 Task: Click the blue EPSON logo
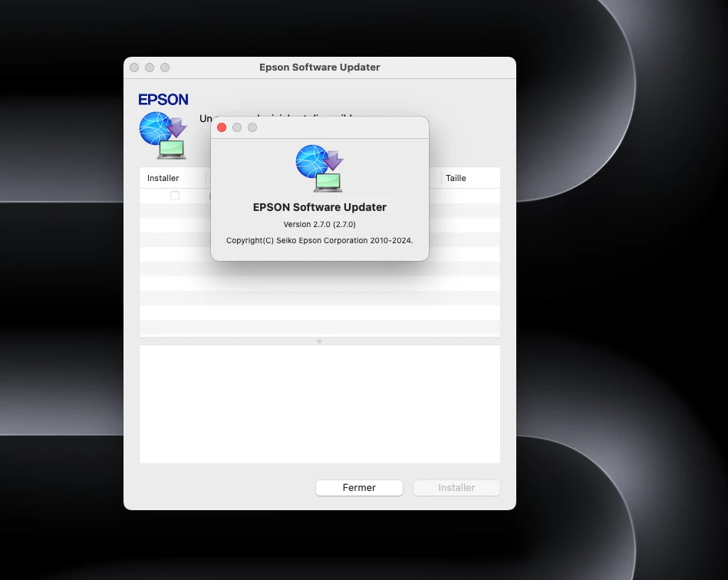163,100
